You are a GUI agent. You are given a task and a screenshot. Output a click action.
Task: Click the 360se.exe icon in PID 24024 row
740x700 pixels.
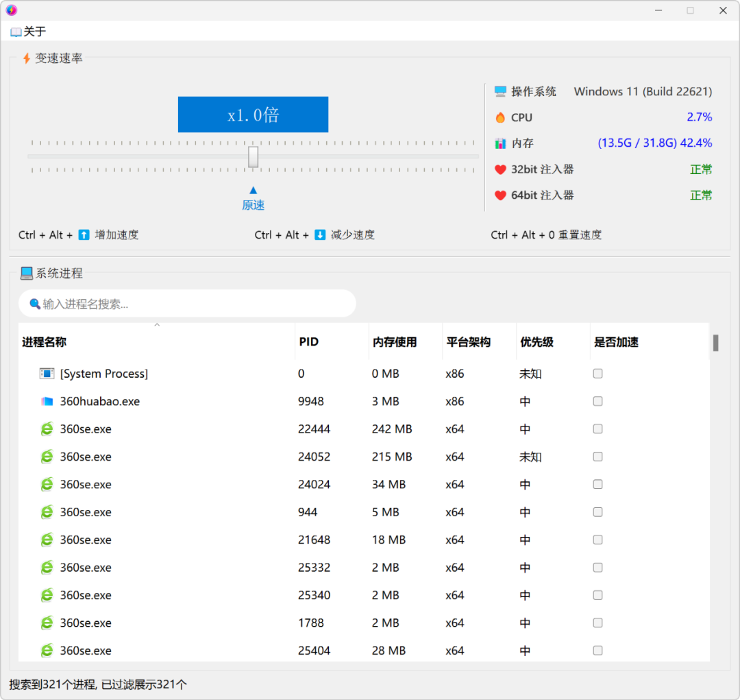coord(47,485)
